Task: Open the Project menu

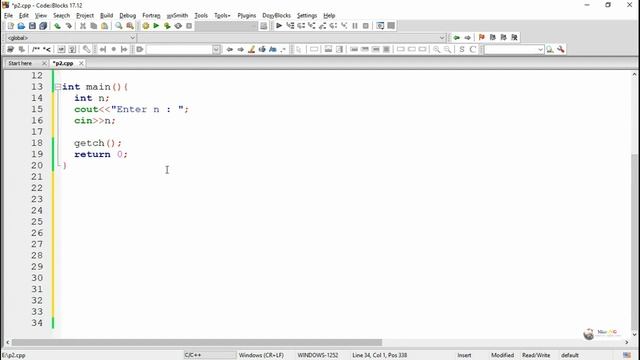Action: point(85,16)
